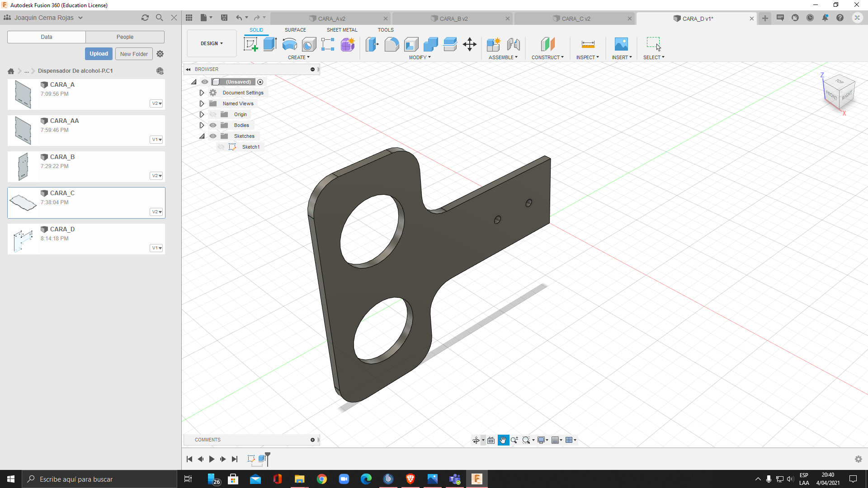Play the timeline

pos(212,459)
